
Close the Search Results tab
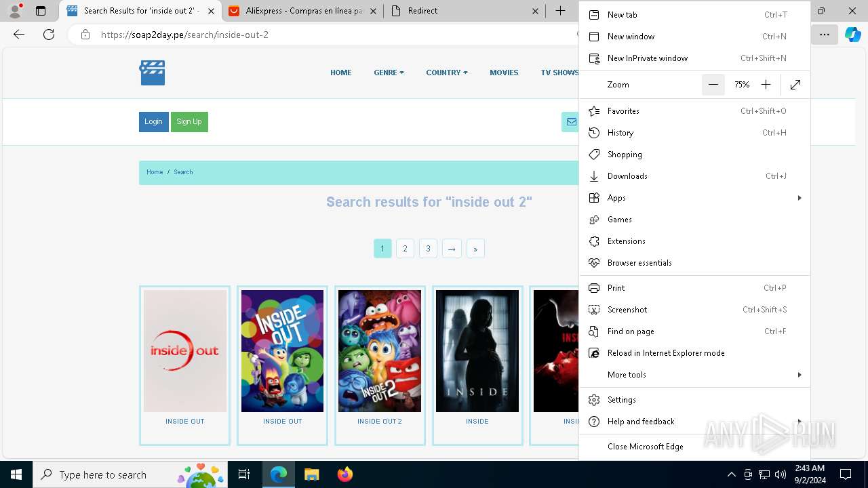[211, 11]
